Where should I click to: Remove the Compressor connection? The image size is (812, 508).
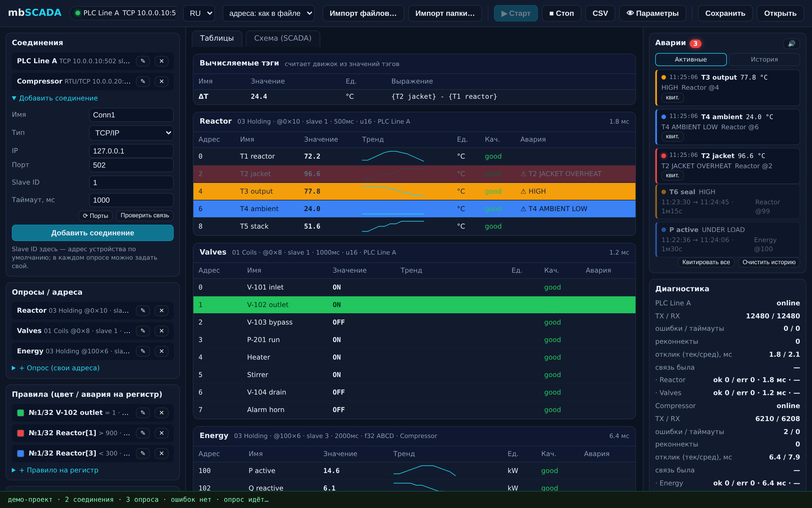tap(162, 81)
